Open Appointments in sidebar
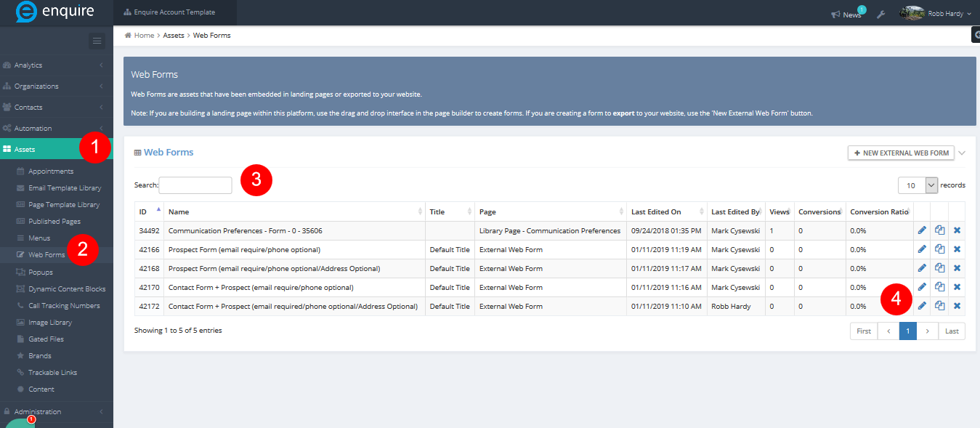The image size is (980, 428). coord(51,171)
